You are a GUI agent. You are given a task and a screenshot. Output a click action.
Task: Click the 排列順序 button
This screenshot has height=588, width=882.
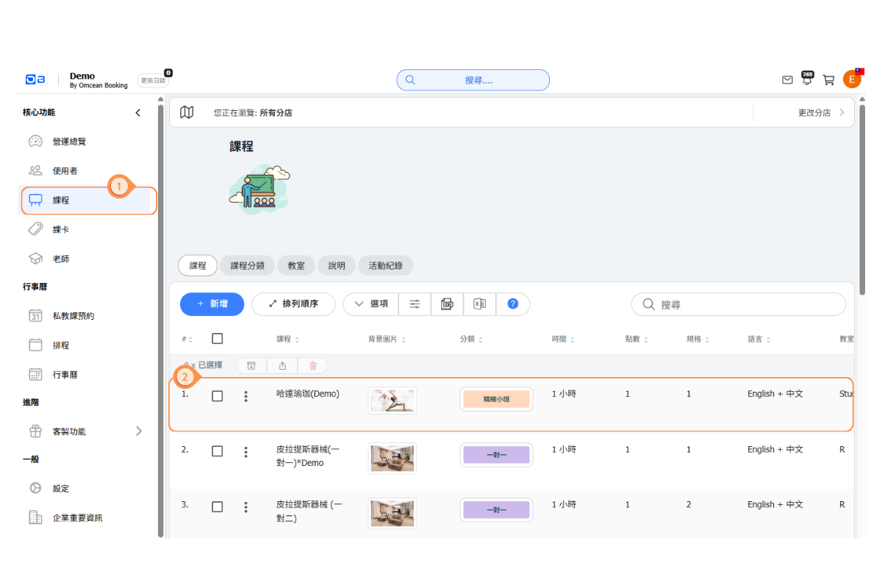[x=293, y=304]
